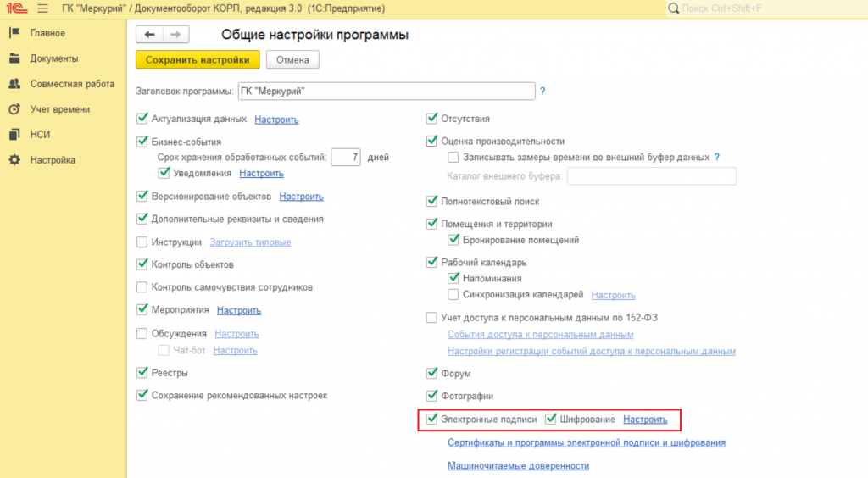
Task: Click the back navigation arrow
Action: [x=150, y=35]
